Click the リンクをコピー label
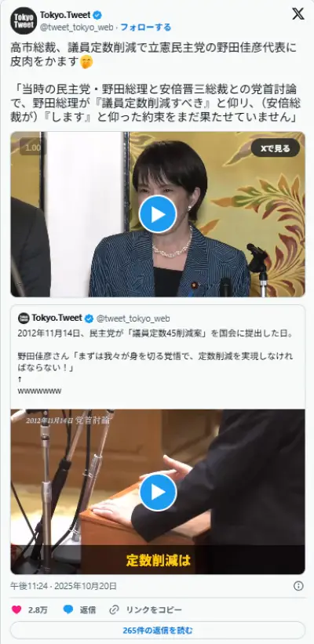This screenshot has width=314, height=644. pos(152,610)
